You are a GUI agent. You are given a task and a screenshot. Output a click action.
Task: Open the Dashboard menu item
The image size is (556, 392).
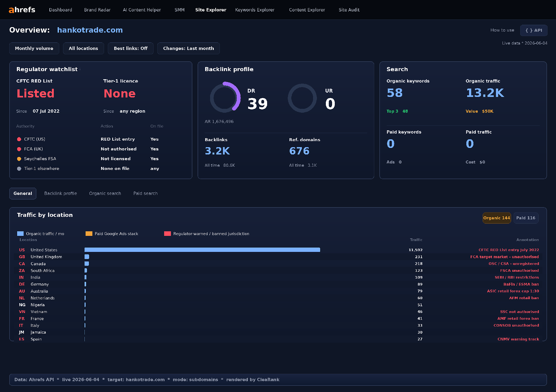click(61, 10)
